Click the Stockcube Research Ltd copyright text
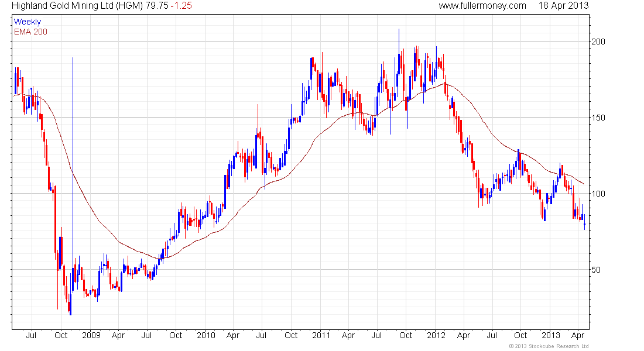 pyautogui.click(x=549, y=346)
